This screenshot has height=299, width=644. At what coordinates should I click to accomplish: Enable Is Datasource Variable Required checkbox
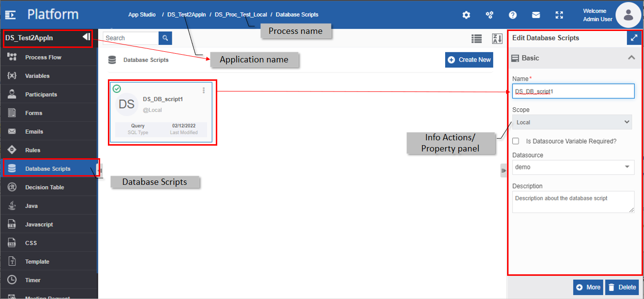(516, 141)
